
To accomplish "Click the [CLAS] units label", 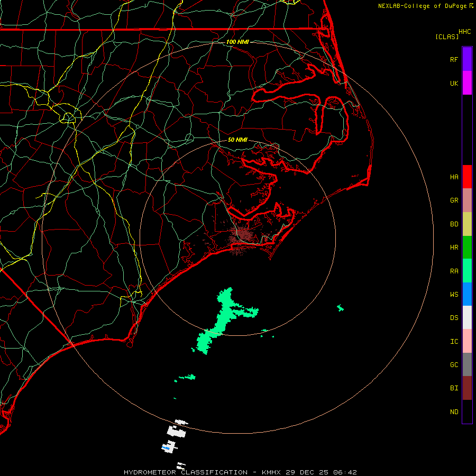I will pos(447,36).
